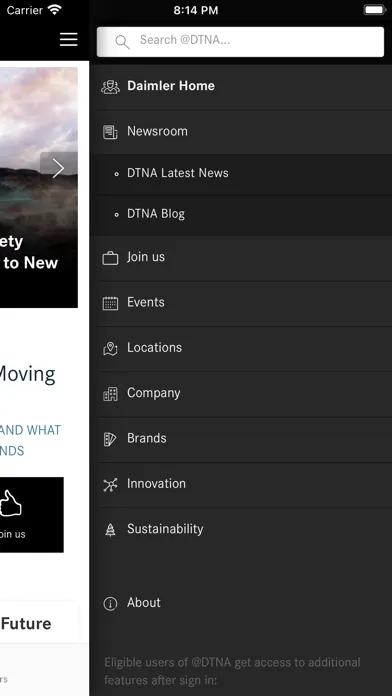Image resolution: width=392 pixels, height=696 pixels.
Task: Click the Newsroom newspaper icon
Action: 110,132
